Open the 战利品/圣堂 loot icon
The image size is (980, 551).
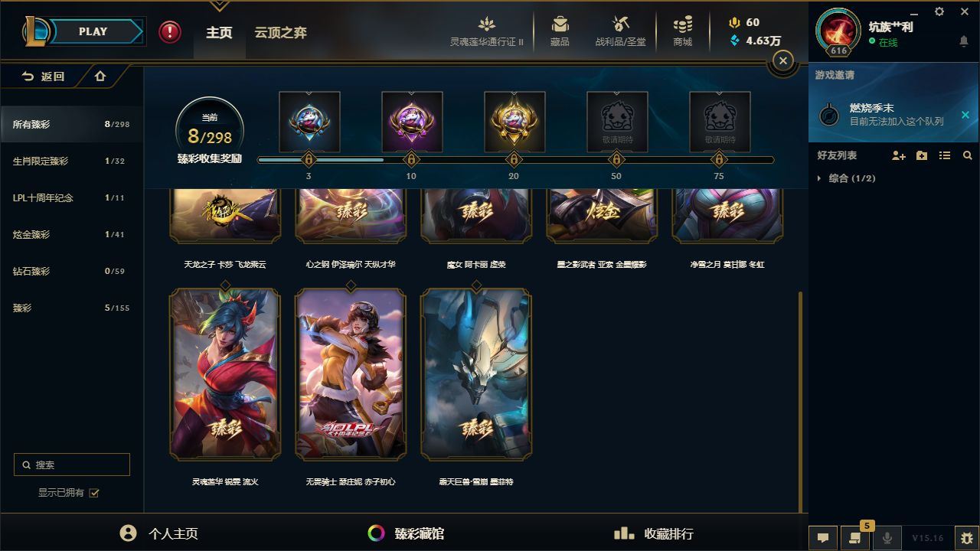click(620, 31)
